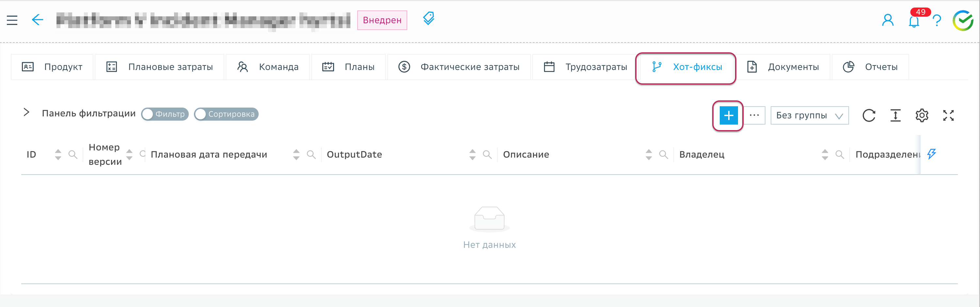Click the Внедрен status badge

point(382,20)
